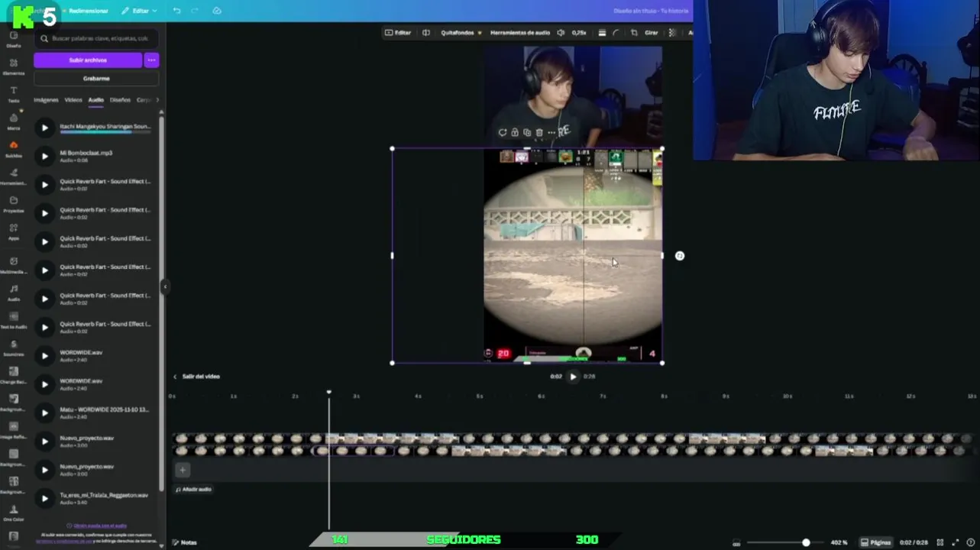Image resolution: width=980 pixels, height=550 pixels.
Task: Click the duplicate icon above clip
Action: click(527, 132)
